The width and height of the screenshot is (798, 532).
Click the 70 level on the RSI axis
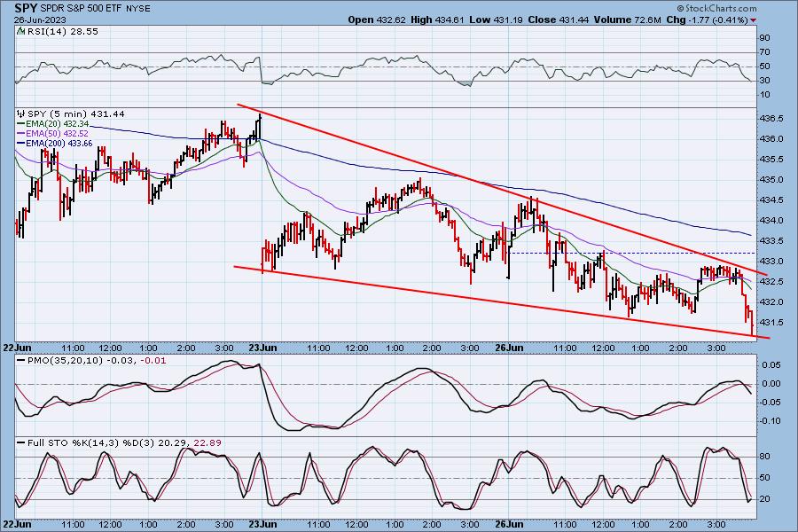(765, 52)
